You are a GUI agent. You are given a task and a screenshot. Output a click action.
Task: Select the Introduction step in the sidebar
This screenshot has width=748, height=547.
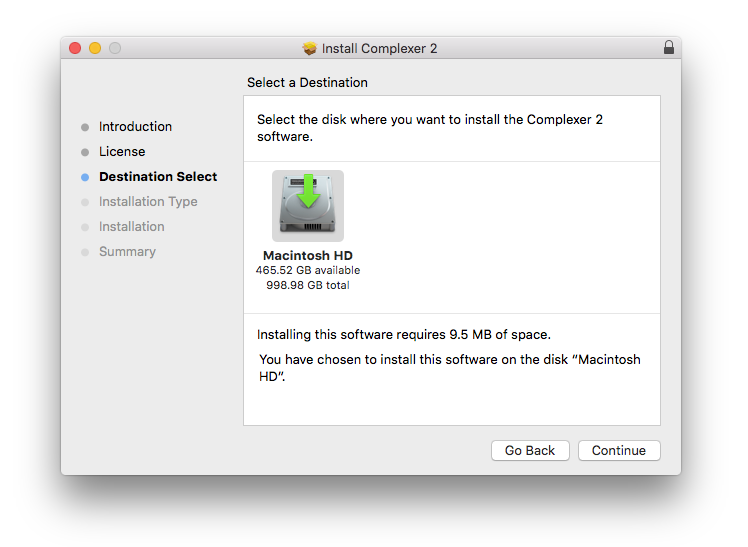click(135, 127)
